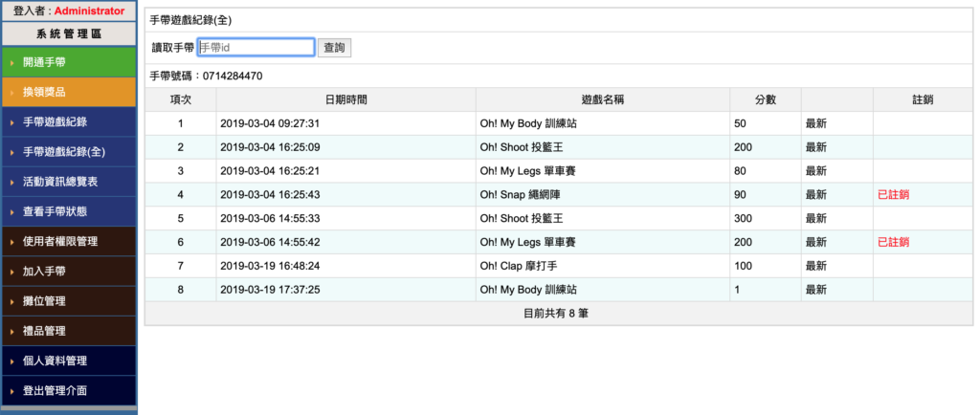980x415 pixels.
Task: Select 加入手帶 in the sidebar
Action: [68, 272]
